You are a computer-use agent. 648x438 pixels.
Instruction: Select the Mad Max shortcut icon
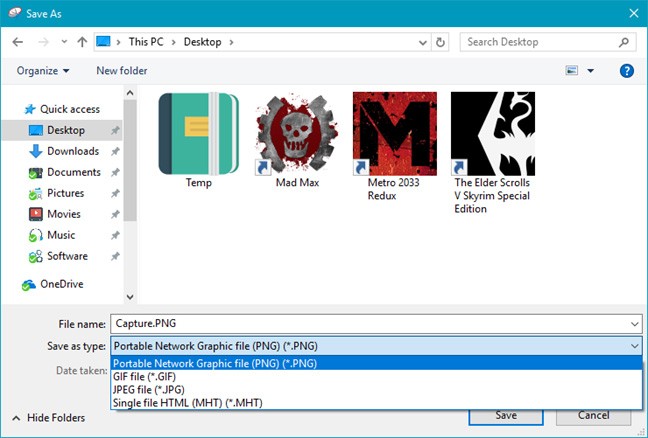click(296, 133)
